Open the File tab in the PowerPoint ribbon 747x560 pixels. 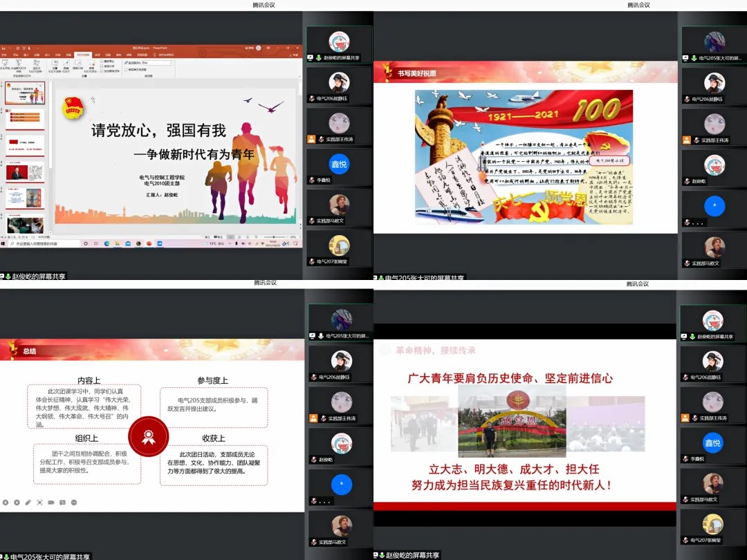coord(4,55)
